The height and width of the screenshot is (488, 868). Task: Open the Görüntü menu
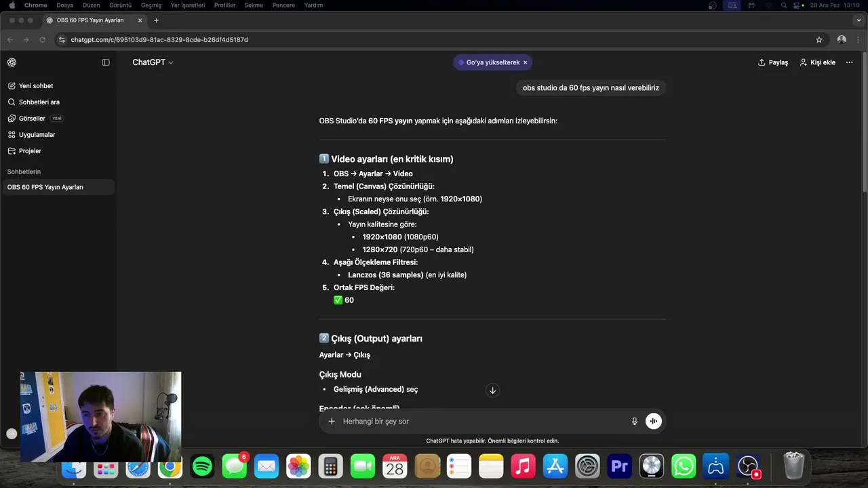[121, 5]
